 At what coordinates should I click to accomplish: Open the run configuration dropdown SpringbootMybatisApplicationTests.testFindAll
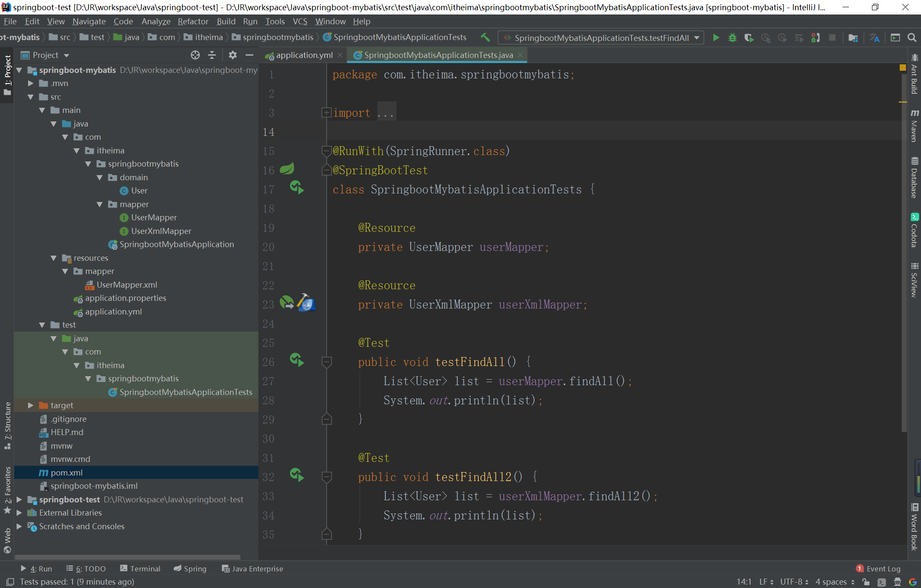601,37
